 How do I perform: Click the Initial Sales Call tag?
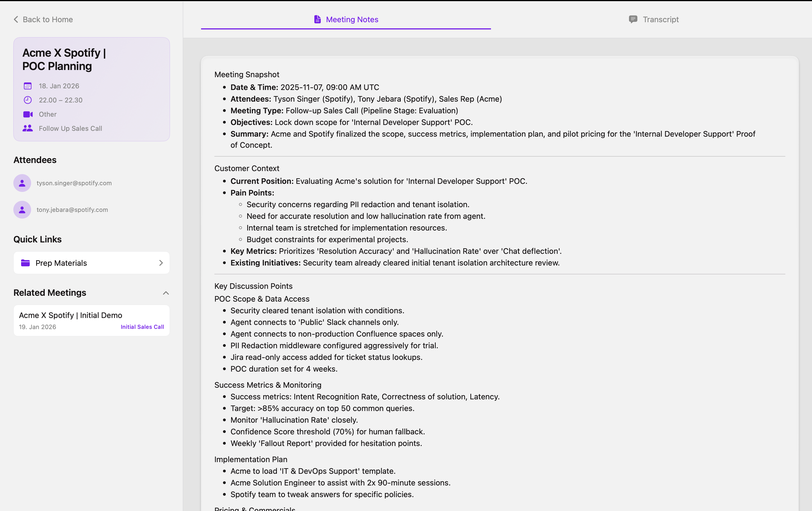point(142,327)
